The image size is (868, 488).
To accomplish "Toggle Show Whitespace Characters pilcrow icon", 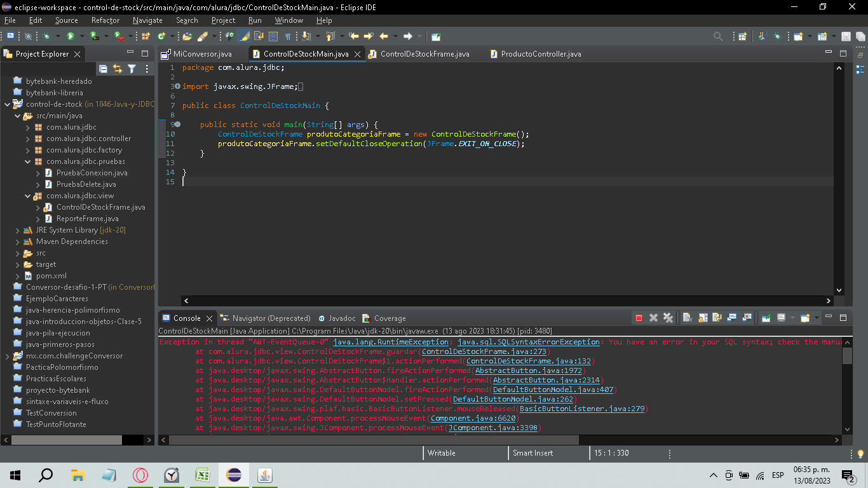I will [x=288, y=36].
